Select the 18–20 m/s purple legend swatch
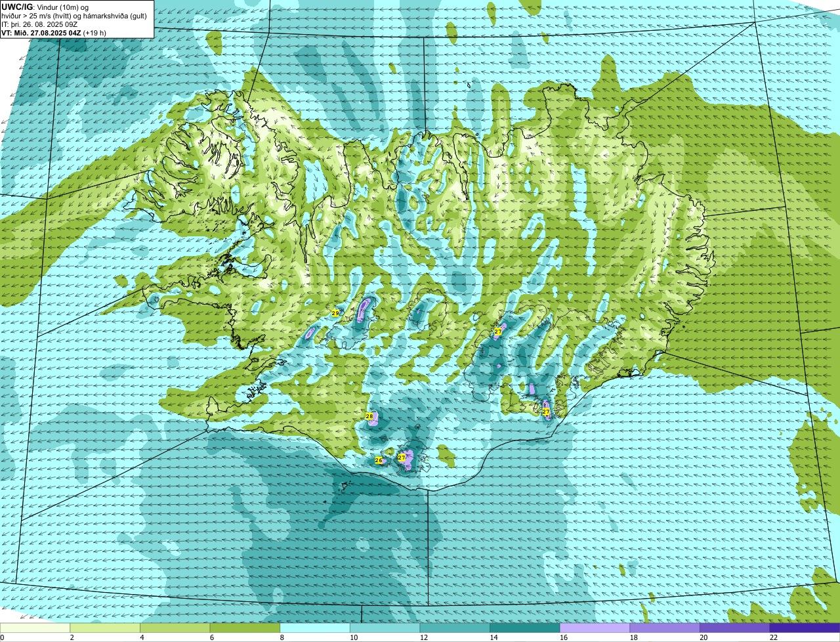Image resolution: width=840 pixels, height=642 pixels. [x=665, y=628]
